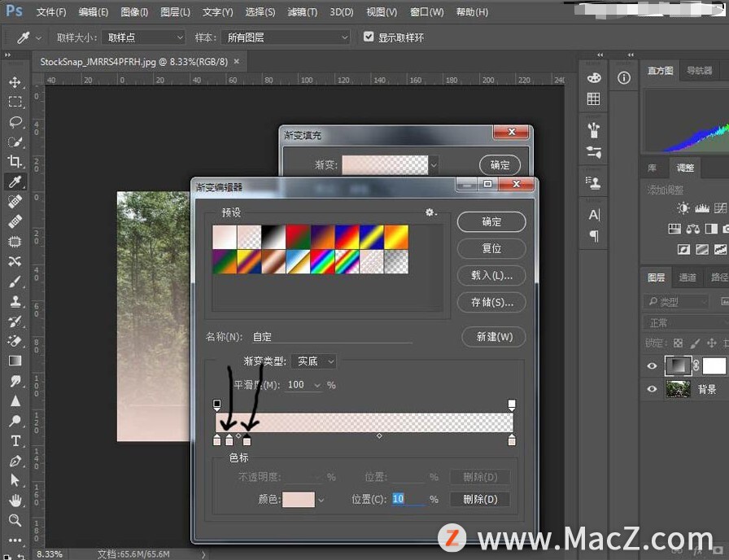The height and width of the screenshot is (560, 729).
Task: Confirm gradient editor with 确定
Action: pyautogui.click(x=491, y=222)
